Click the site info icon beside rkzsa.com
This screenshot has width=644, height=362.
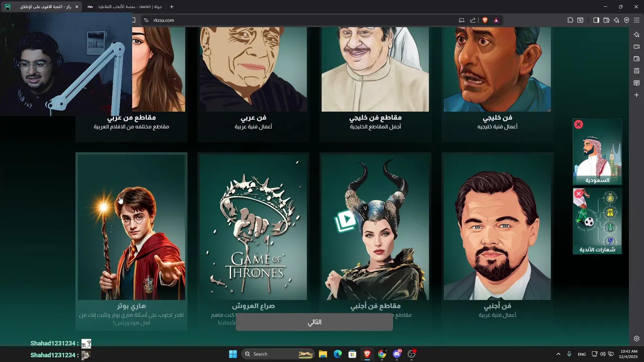click(146, 20)
